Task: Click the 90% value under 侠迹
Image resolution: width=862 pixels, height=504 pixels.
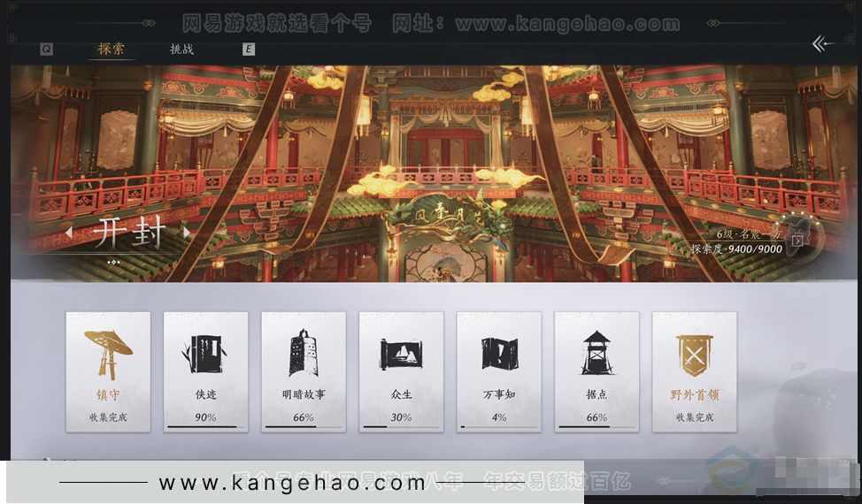Action: click(x=205, y=417)
